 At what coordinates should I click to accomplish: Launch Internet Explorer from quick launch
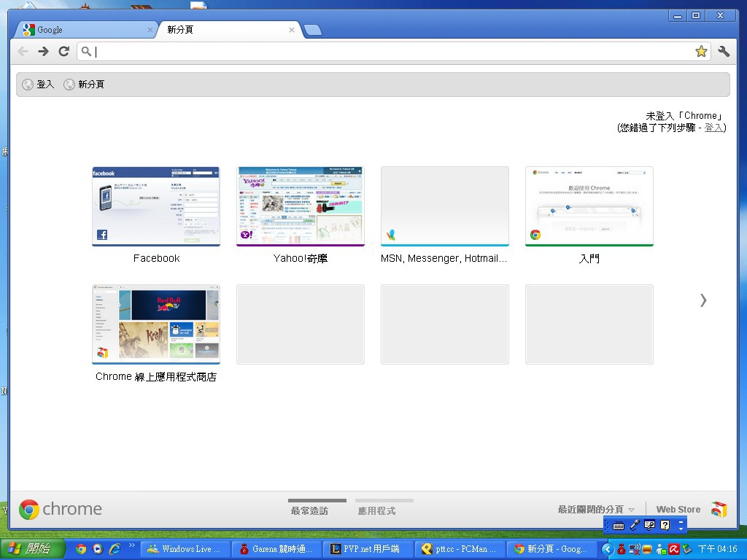pyautogui.click(x=115, y=549)
